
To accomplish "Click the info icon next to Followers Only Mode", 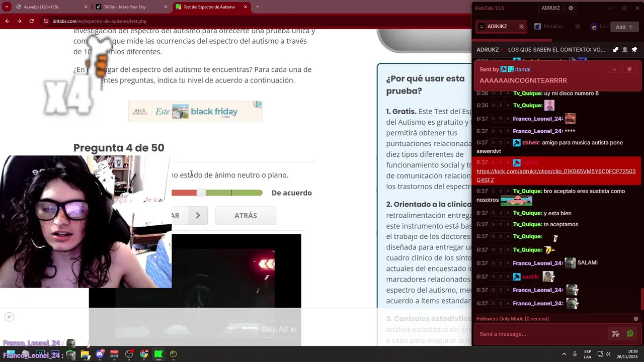I will [636, 319].
